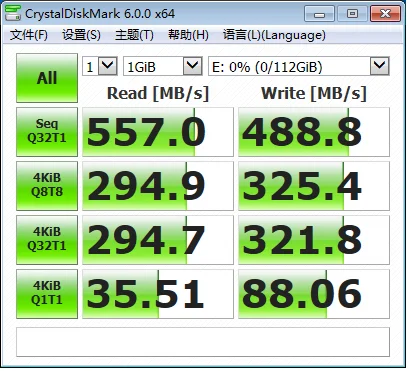409x371 pixels.
Task: Expand the test count dropdown showing 1
Action: (x=100, y=66)
